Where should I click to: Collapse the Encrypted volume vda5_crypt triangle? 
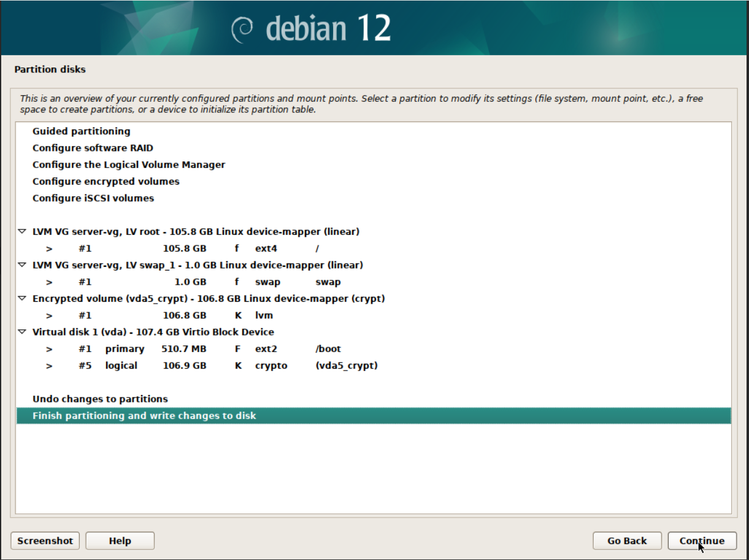[x=22, y=299]
